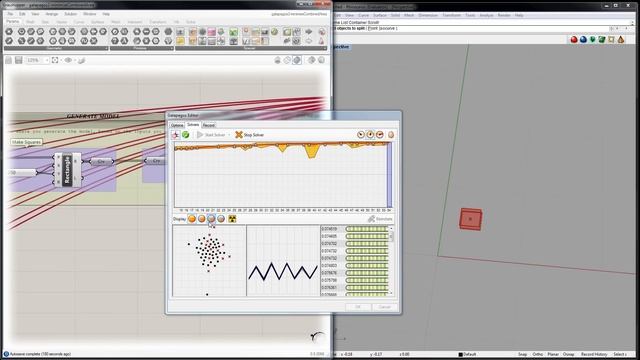Viewport: 640px width, 360px height.
Task: Click the Save floppy icon in Grasshopper
Action: [x=18, y=60]
